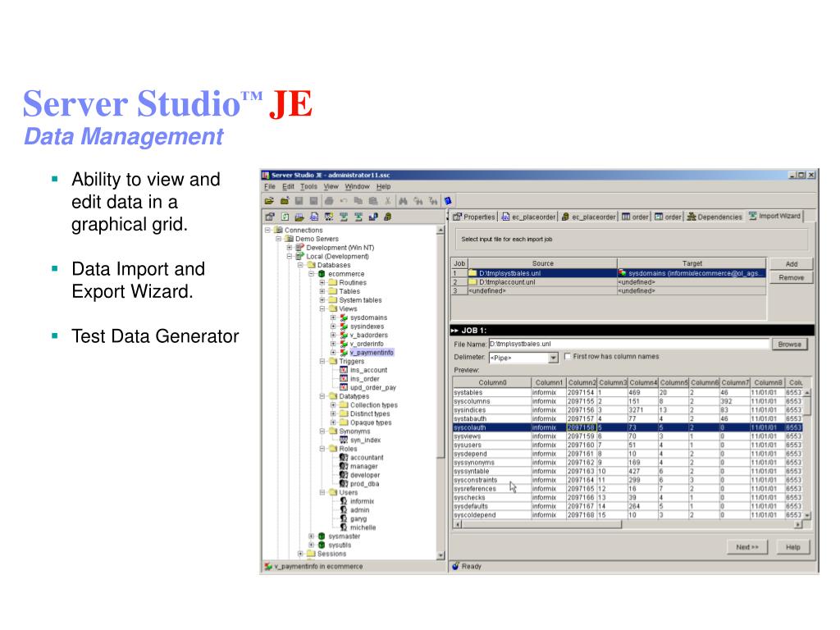Click the Find Next toolbar icon
This screenshot has height=630, width=840.
pyautogui.click(x=418, y=201)
